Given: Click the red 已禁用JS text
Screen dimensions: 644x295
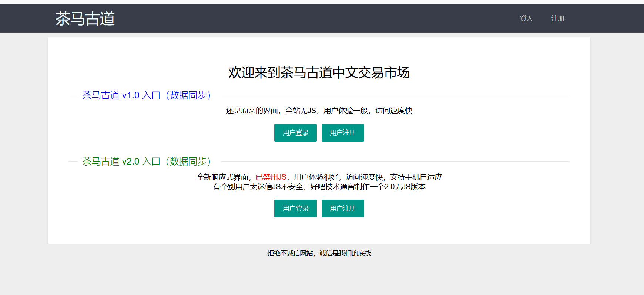Looking at the screenshot, I should pos(271,177).
